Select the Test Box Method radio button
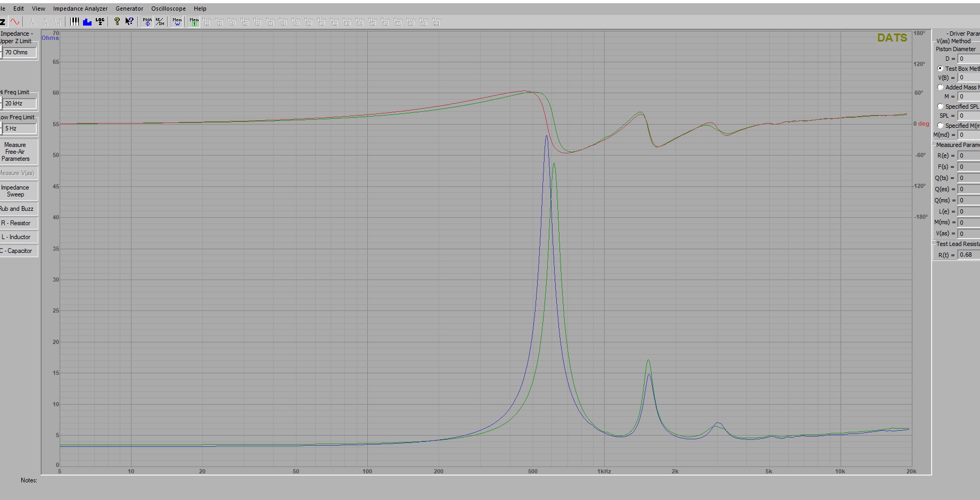 [x=940, y=69]
